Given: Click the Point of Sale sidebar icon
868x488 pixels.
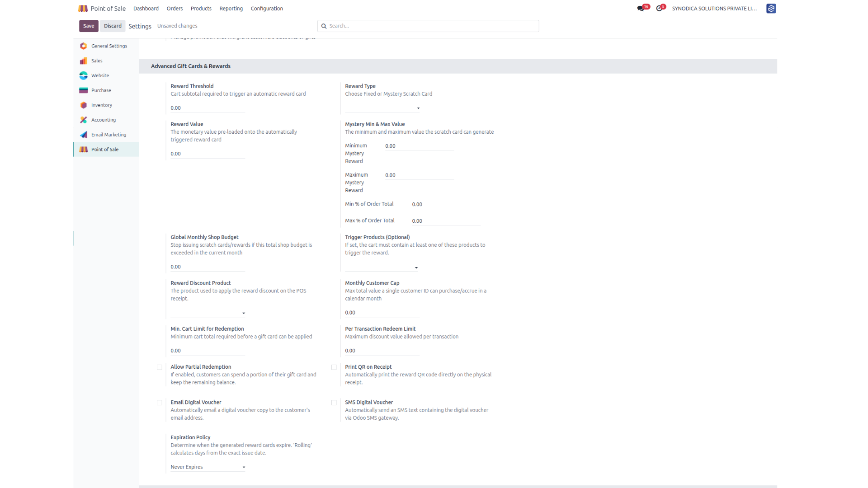Looking at the screenshot, I should coord(83,150).
